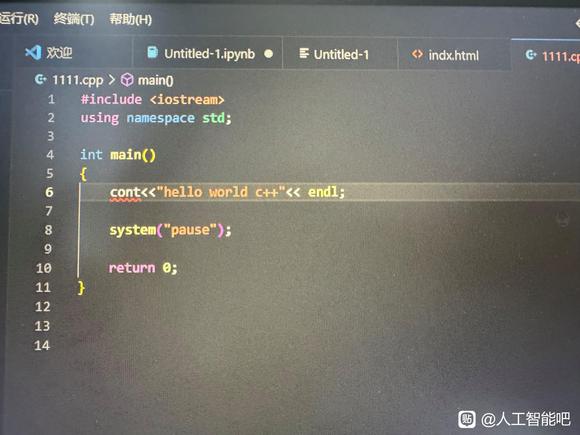Click the VS Code logo on 欢迎 tab
The height and width of the screenshot is (435, 580).
[x=33, y=53]
